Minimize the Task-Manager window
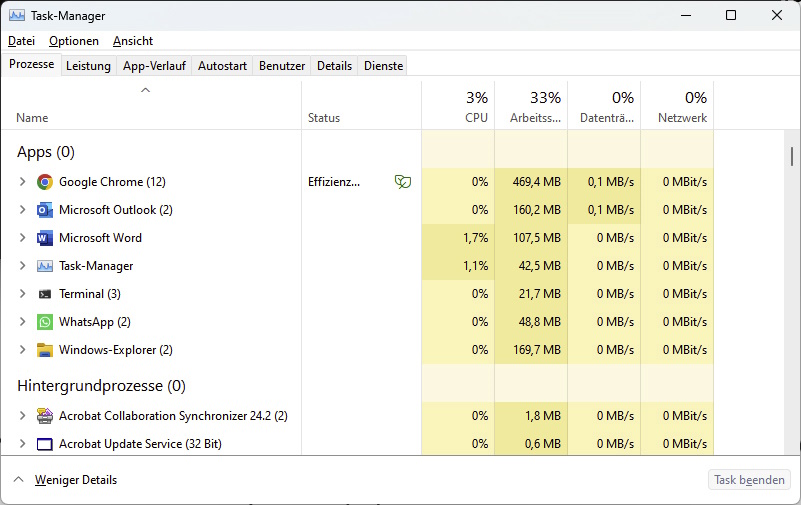Viewport: 801px width, 505px height. coord(686,15)
